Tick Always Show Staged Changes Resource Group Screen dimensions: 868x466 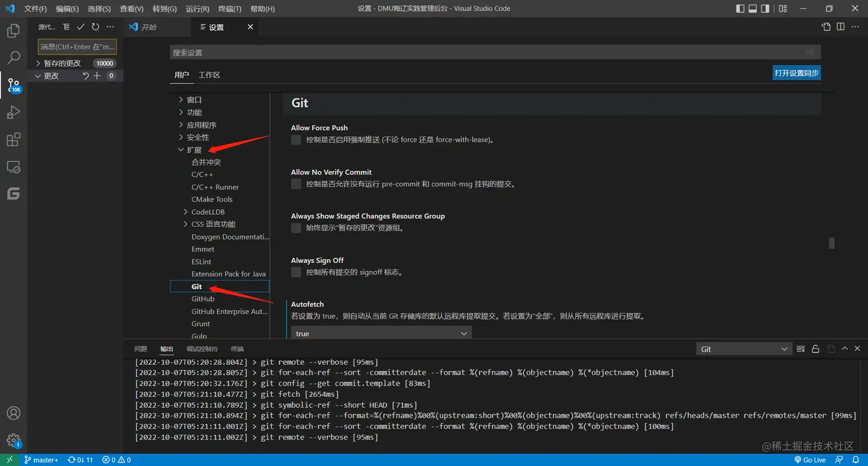[x=296, y=228]
